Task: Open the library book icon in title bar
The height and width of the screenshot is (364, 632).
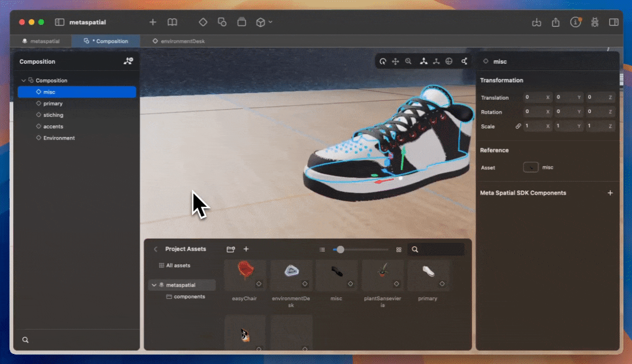Action: 172,22
